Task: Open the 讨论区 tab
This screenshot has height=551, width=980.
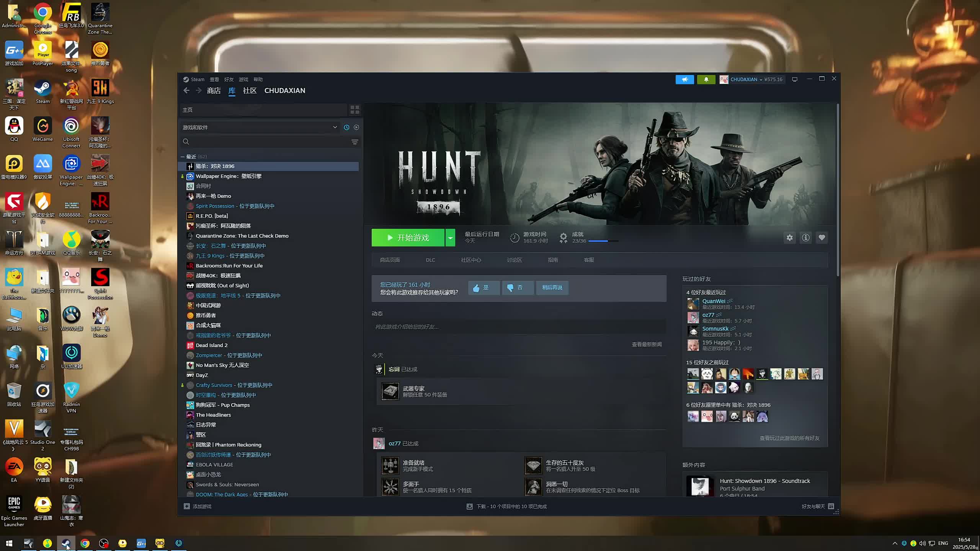Action: (x=514, y=260)
